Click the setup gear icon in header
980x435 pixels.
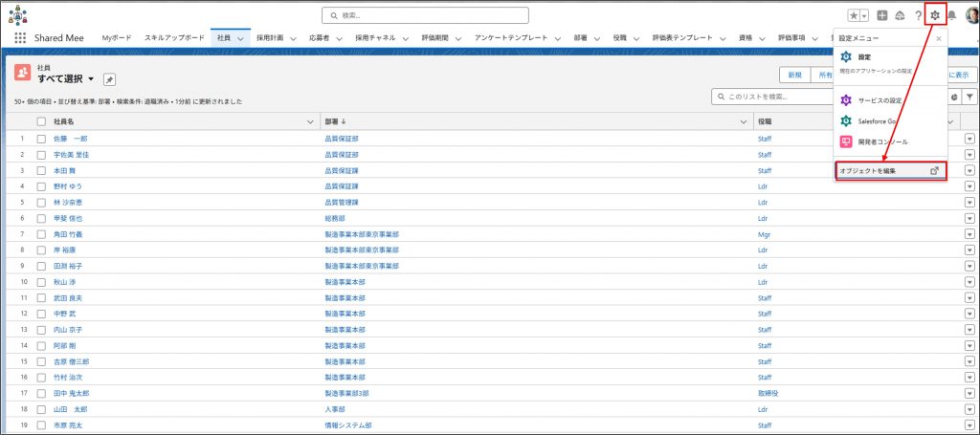tap(935, 15)
